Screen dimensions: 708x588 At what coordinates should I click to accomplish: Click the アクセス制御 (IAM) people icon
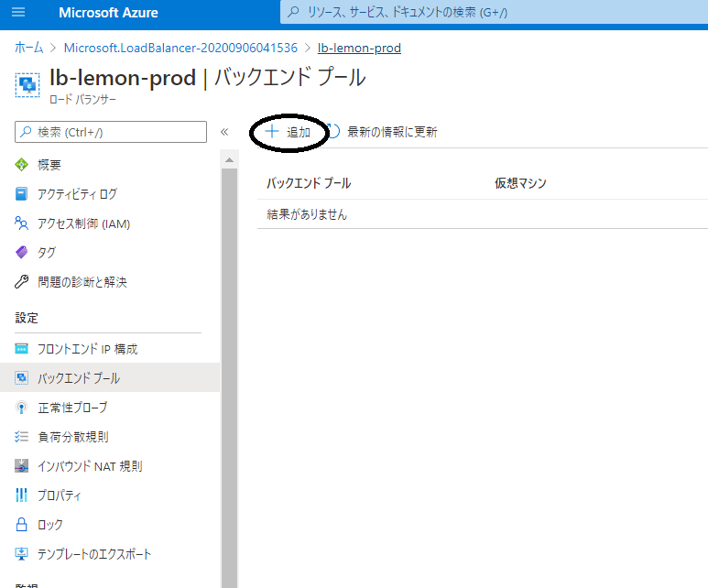(x=21, y=223)
